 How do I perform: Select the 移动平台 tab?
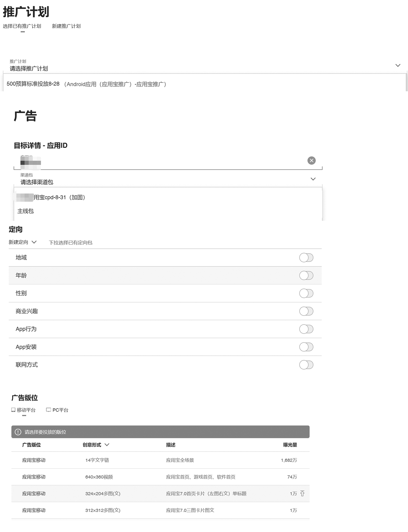click(24, 410)
